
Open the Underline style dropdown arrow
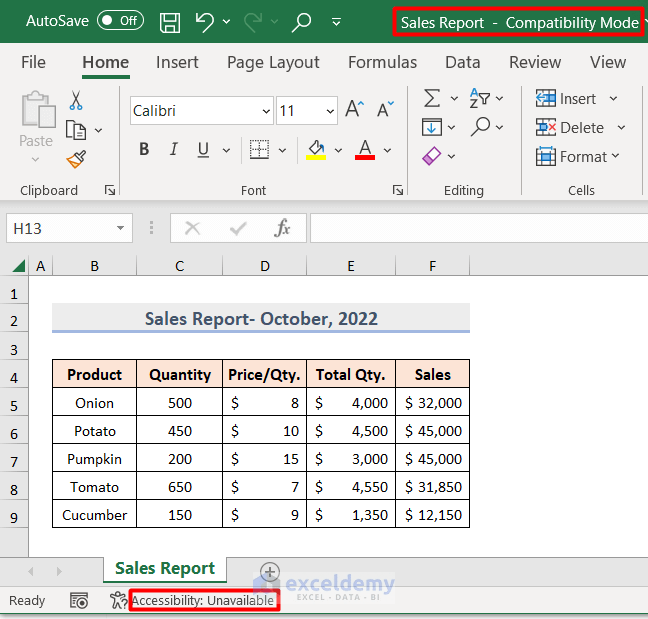click(226, 150)
